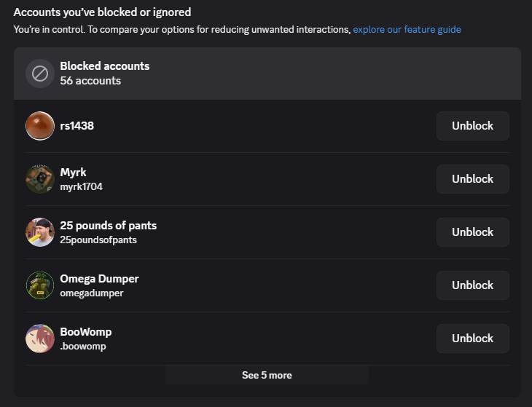The height and width of the screenshot is (407, 532).
Task: Click Omega Dumper's avatar image
Action: (40, 285)
